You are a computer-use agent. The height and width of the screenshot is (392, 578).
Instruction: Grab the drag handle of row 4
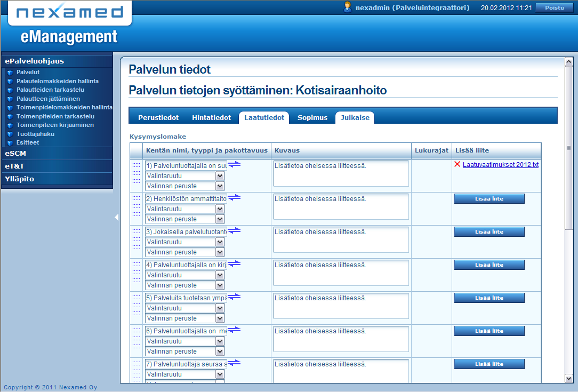(136, 272)
